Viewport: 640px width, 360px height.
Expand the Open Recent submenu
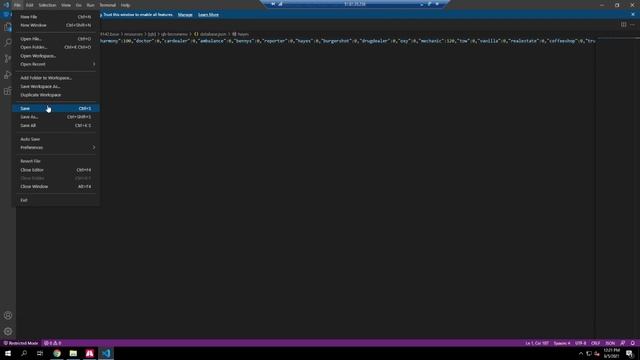[56, 64]
